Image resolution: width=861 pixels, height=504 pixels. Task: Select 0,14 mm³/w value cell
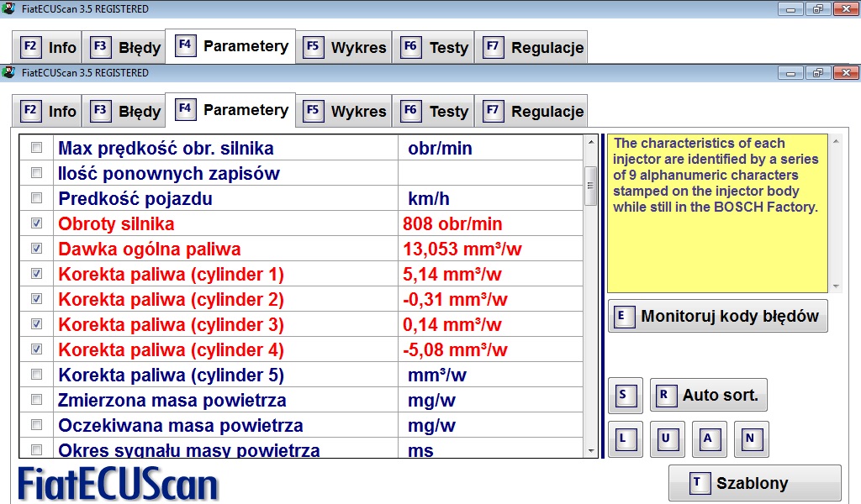click(490, 324)
